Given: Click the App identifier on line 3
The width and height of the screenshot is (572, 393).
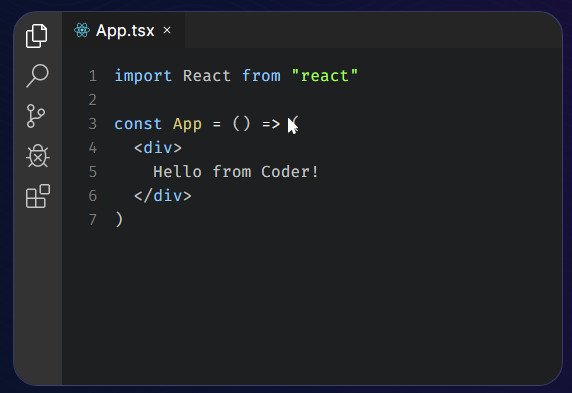Looking at the screenshot, I should [187, 124].
